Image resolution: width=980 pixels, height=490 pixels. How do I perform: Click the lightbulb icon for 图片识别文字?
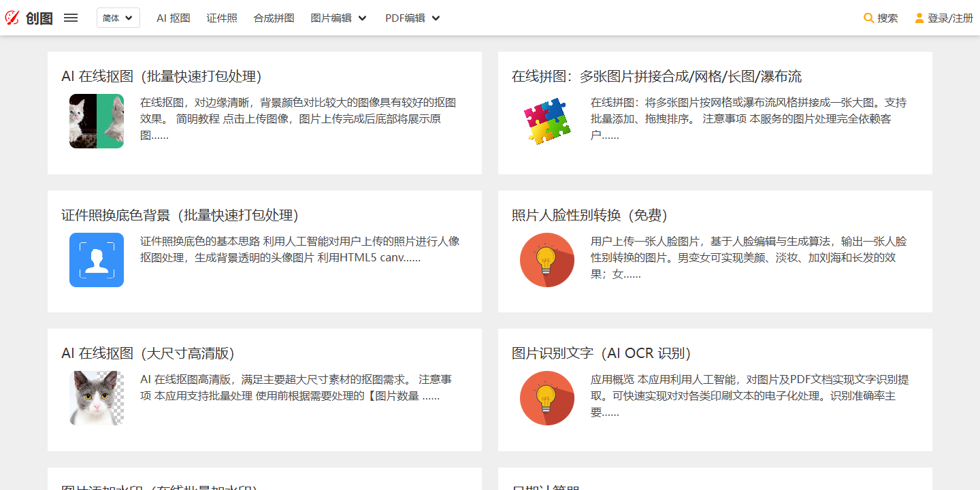click(547, 398)
